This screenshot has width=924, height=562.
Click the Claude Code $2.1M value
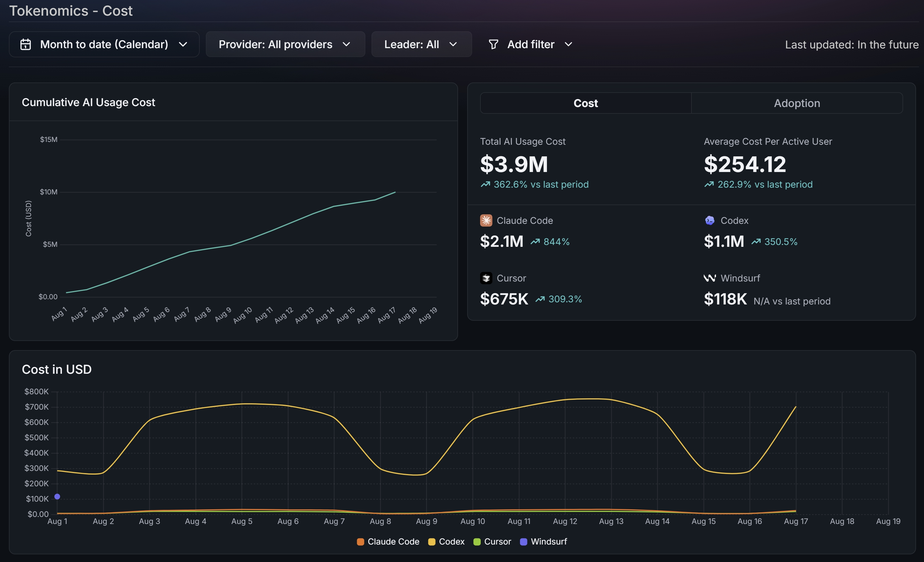502,241
